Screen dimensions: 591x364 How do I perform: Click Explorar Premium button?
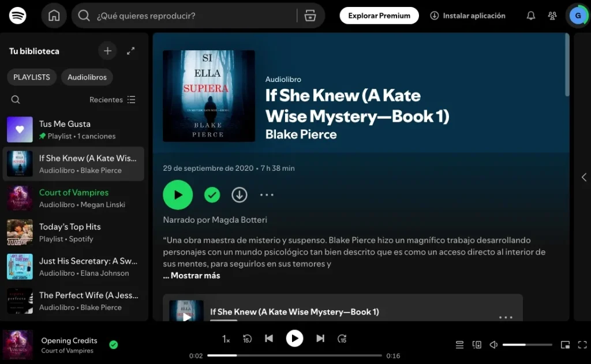[379, 16]
